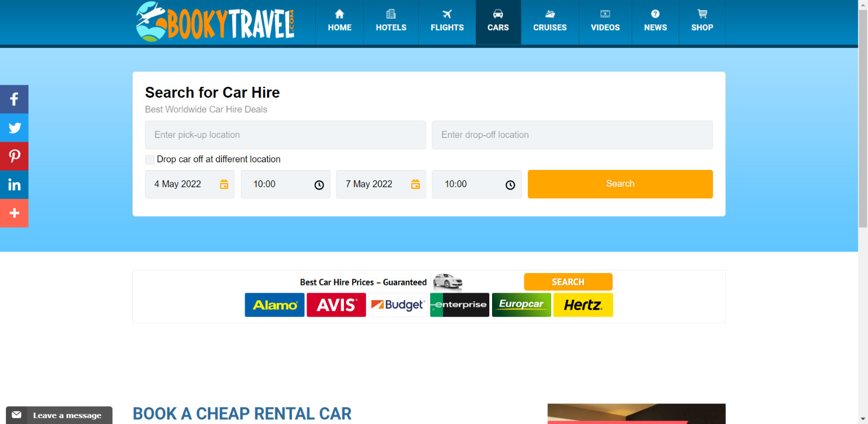Open the Flights menu item
868x424 pixels.
tap(447, 22)
